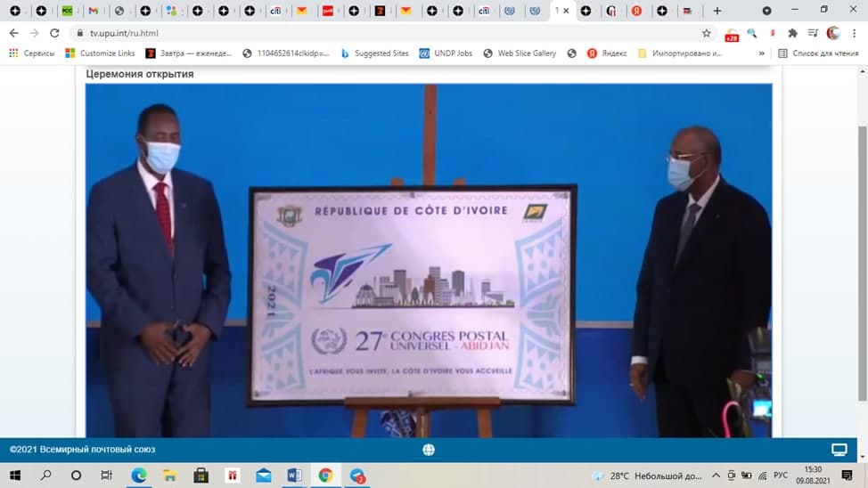Open the red +28 extension icon
This screenshot has height=488, width=868.
pos(732,35)
